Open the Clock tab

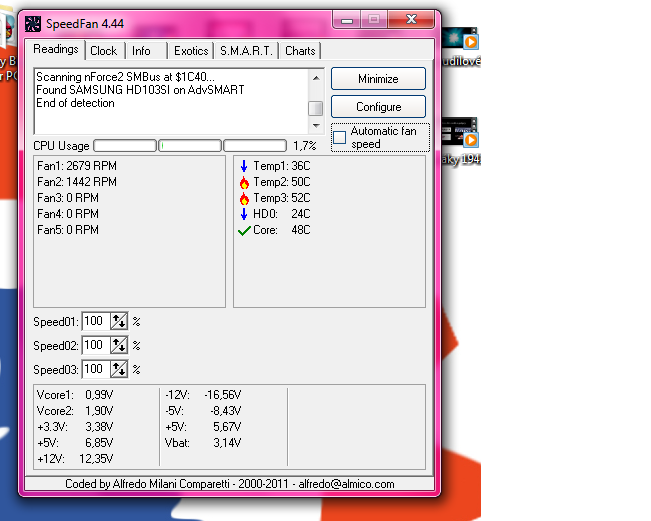click(104, 51)
